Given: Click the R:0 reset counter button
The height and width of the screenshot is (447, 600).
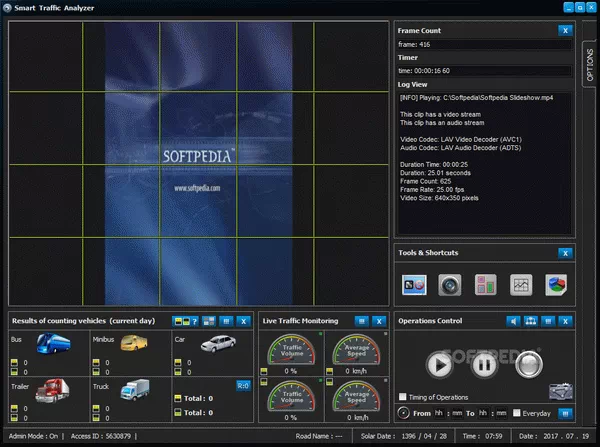Looking at the screenshot, I should coord(243,384).
